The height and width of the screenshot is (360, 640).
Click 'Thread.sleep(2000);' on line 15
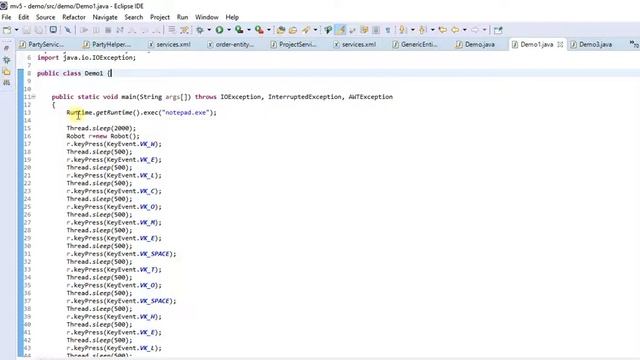click(101, 128)
